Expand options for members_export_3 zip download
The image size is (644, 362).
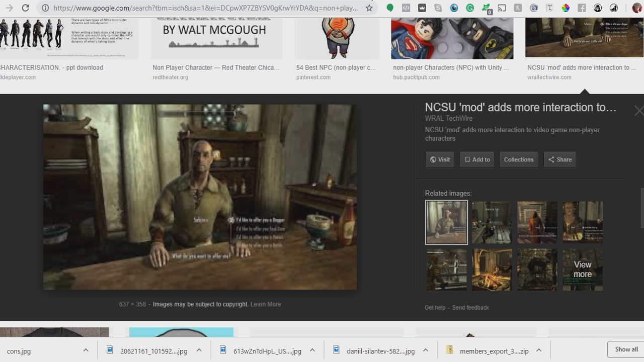(x=538, y=350)
